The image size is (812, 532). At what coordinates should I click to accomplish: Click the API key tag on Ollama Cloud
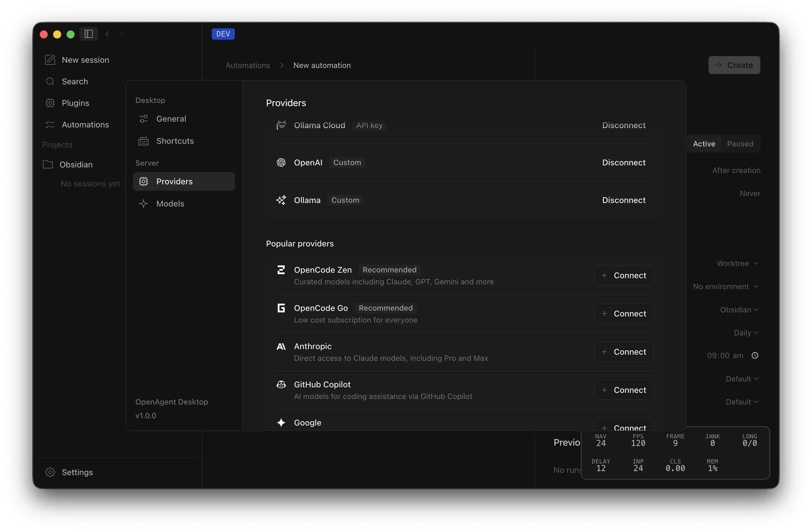point(369,125)
